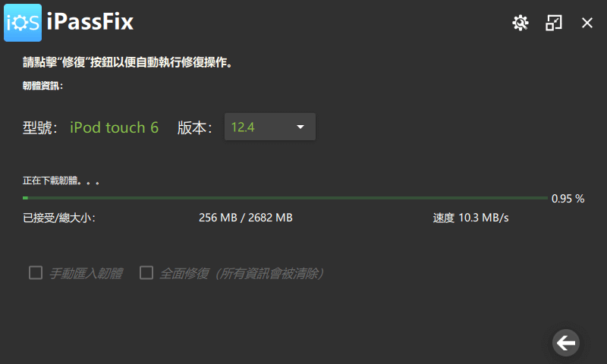Click the iPassFix title text

tap(90, 21)
